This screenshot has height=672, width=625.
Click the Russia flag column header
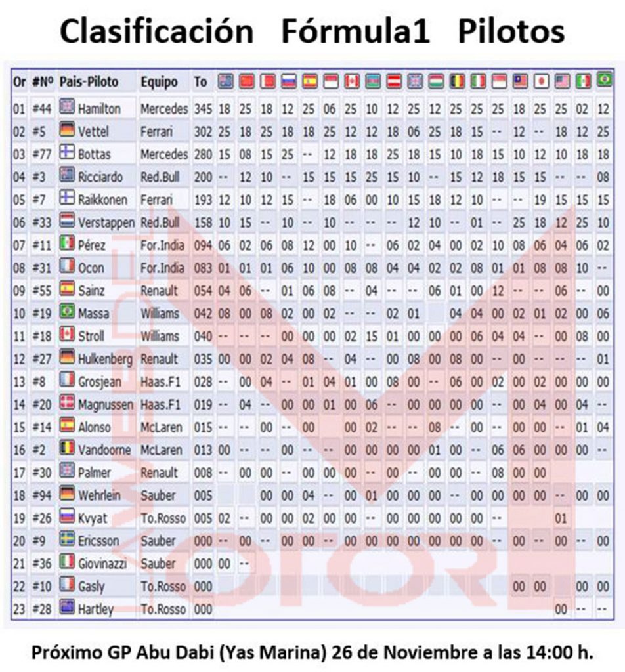point(288,81)
